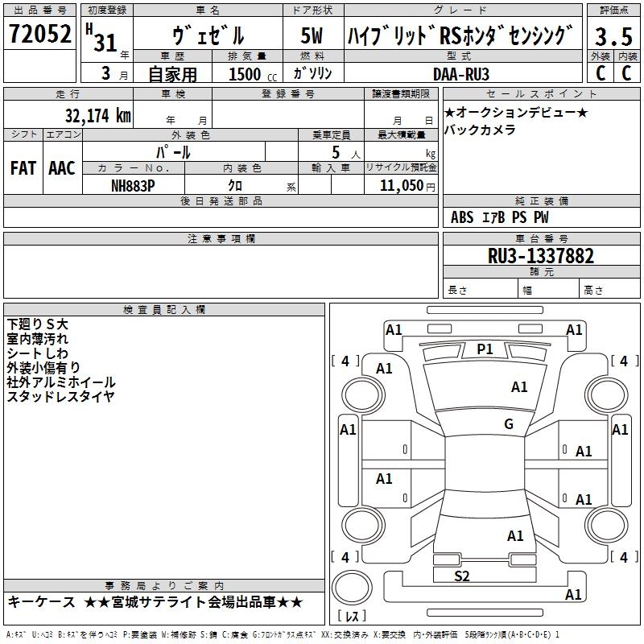This screenshot has height=644, width=644.
Task: Select the C grade under 内装
Action: (x=627, y=73)
